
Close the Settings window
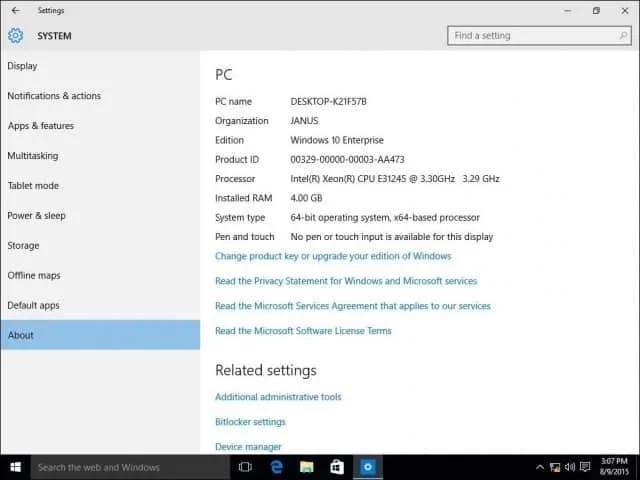624,11
